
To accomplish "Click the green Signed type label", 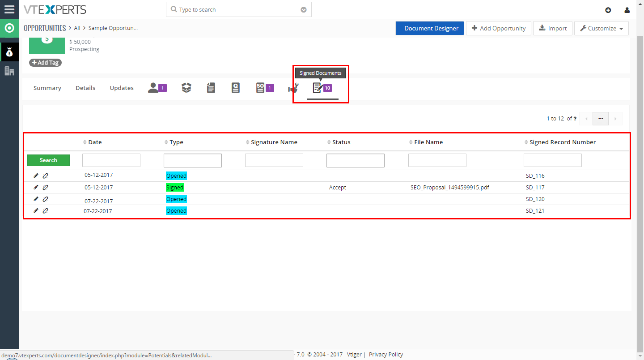I will click(175, 188).
